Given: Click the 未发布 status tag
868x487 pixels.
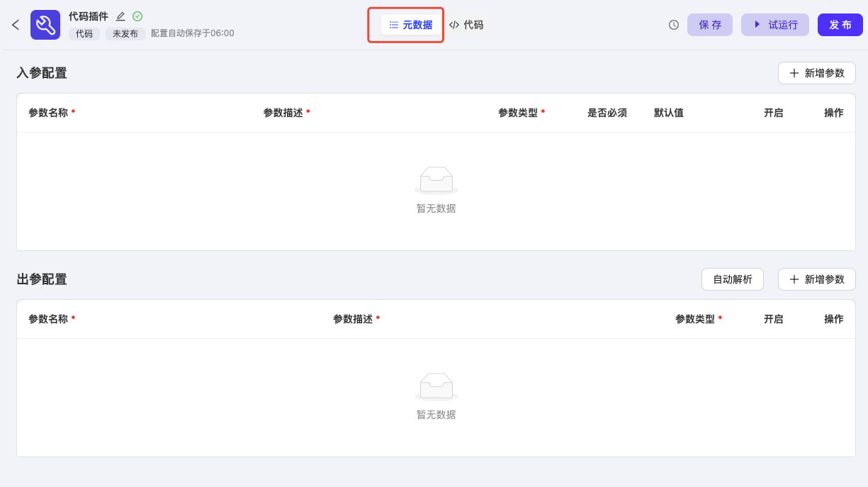Looking at the screenshot, I should pyautogui.click(x=125, y=33).
